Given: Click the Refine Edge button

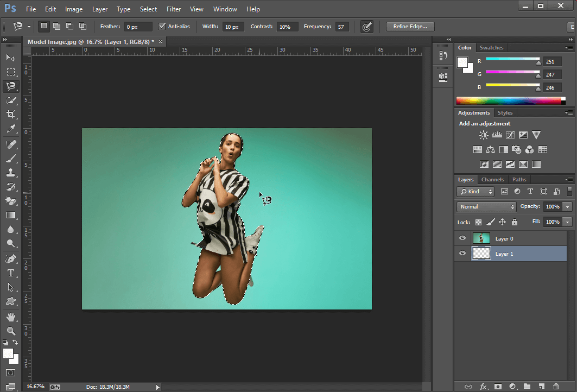Looking at the screenshot, I should pos(410,26).
